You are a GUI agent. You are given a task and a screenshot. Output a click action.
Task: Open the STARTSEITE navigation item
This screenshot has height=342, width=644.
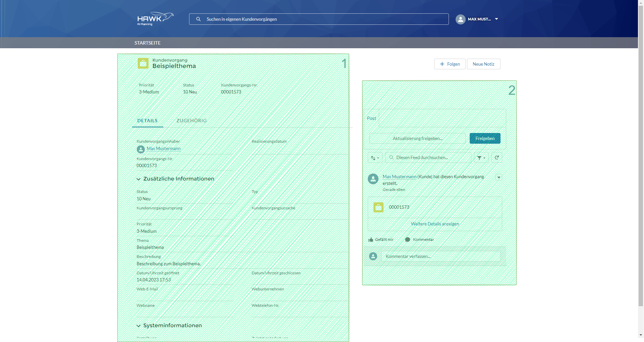tap(148, 43)
